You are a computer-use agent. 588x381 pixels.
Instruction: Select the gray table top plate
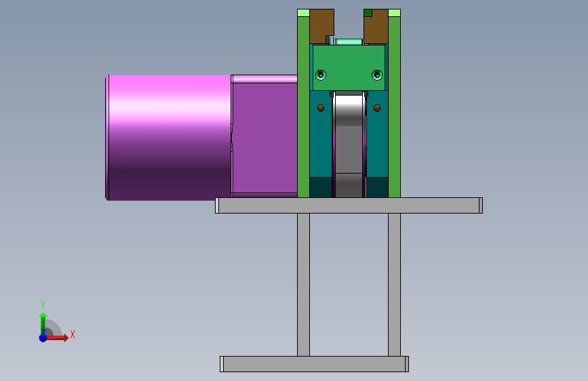point(349,205)
